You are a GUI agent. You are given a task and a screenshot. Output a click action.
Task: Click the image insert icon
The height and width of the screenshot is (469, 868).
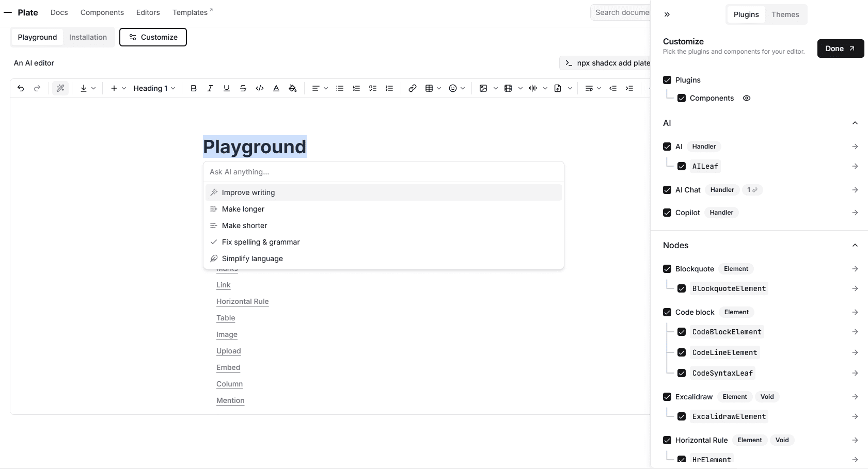[483, 88]
